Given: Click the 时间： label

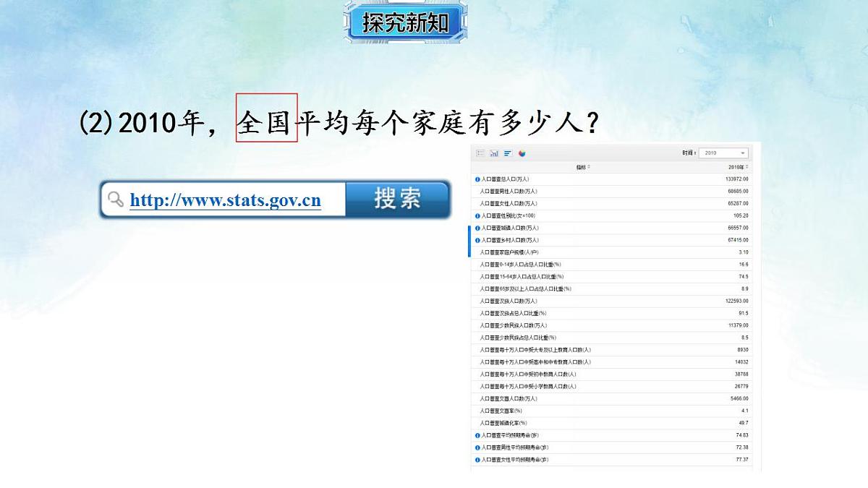Looking at the screenshot, I should (x=689, y=153).
